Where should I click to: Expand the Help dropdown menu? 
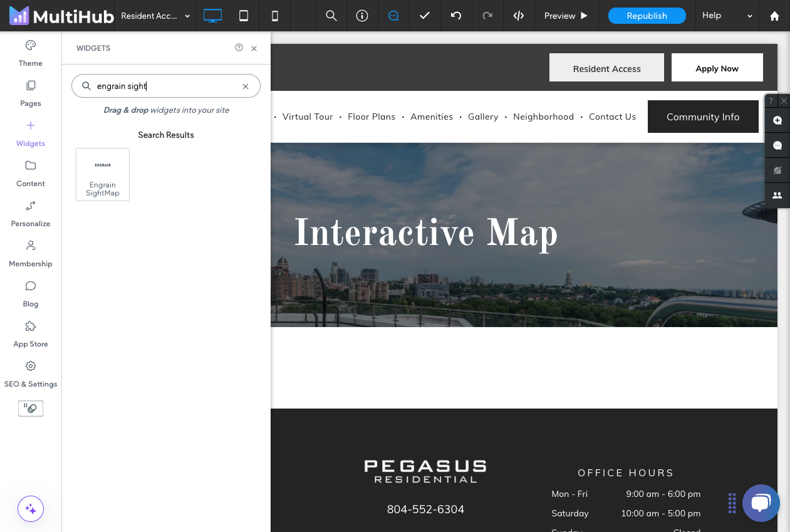(x=727, y=16)
